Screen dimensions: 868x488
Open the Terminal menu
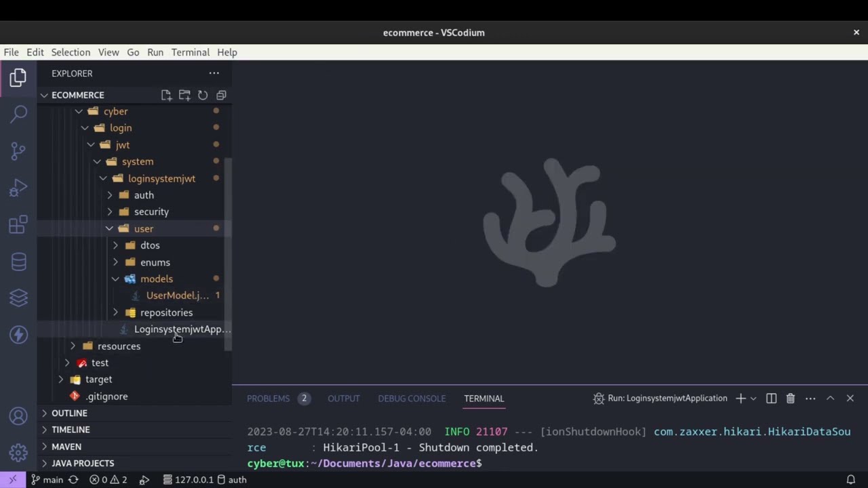click(191, 52)
